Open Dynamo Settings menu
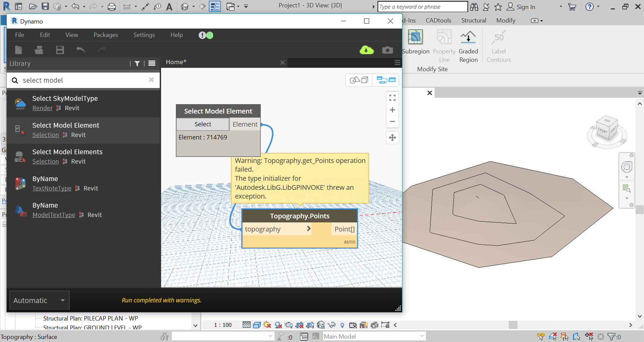644x342 pixels. (x=144, y=35)
